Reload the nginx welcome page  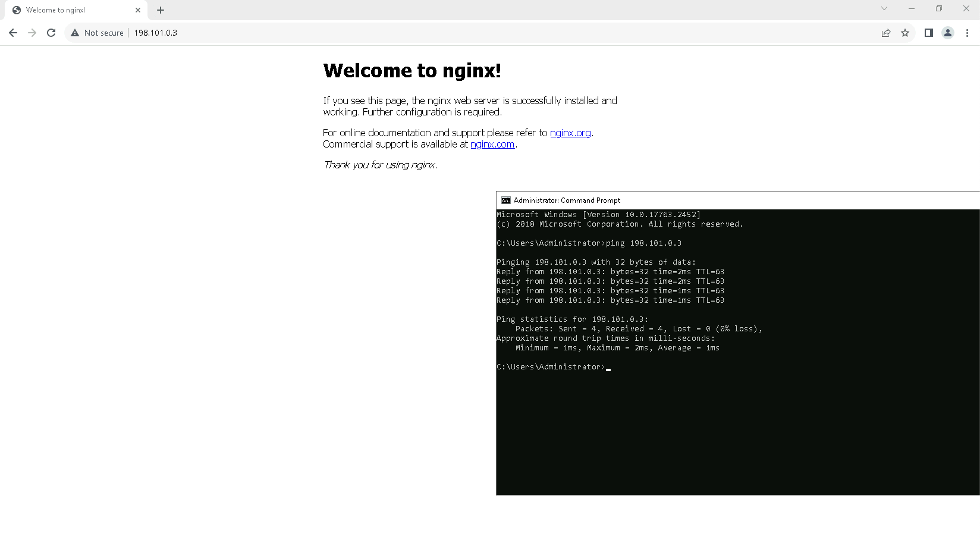pyautogui.click(x=51, y=33)
